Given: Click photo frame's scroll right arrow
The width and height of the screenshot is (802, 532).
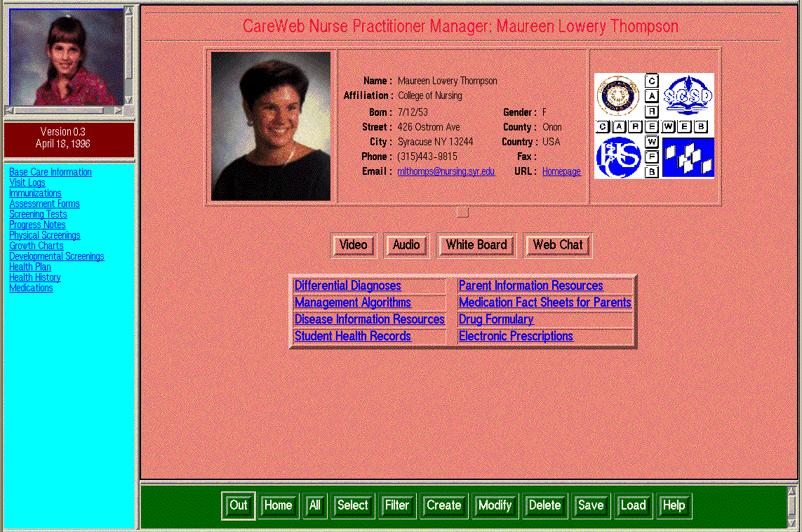Looking at the screenshot, I should [119, 110].
